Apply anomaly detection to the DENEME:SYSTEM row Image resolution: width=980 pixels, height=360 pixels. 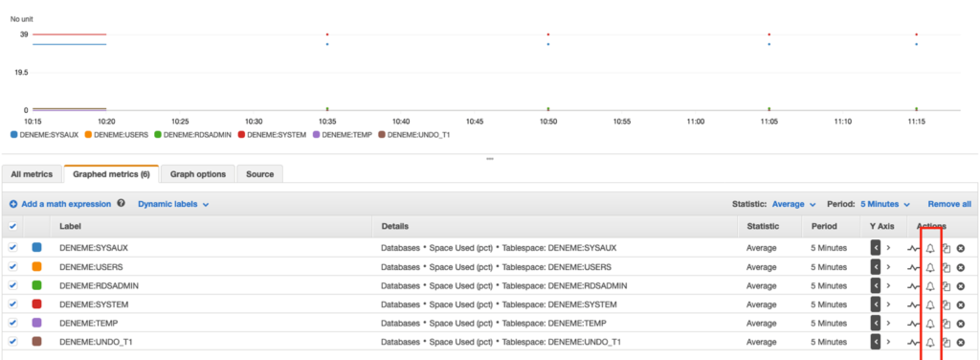914,304
